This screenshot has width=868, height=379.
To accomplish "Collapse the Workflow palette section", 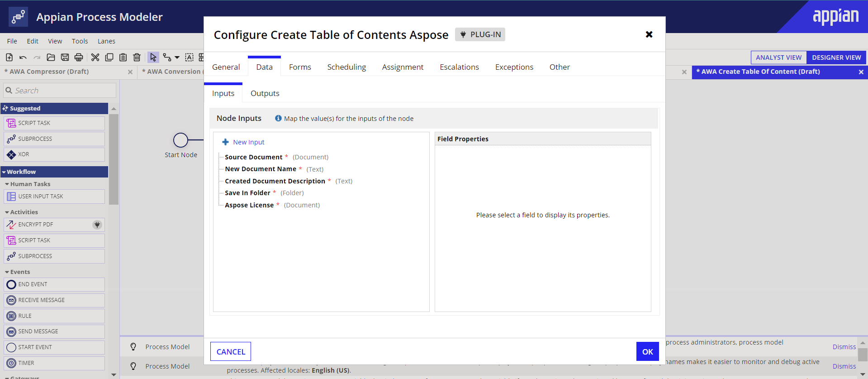I will (x=54, y=172).
